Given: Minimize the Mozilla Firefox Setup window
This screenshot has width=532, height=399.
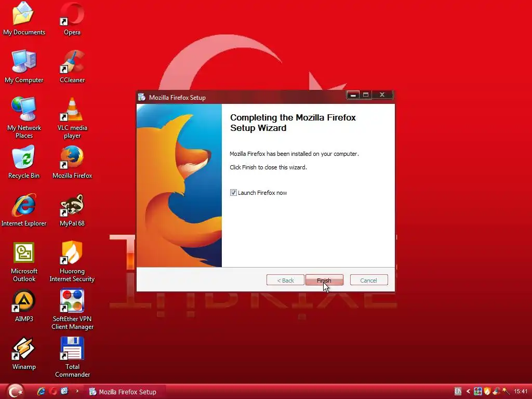Looking at the screenshot, I should (x=353, y=95).
